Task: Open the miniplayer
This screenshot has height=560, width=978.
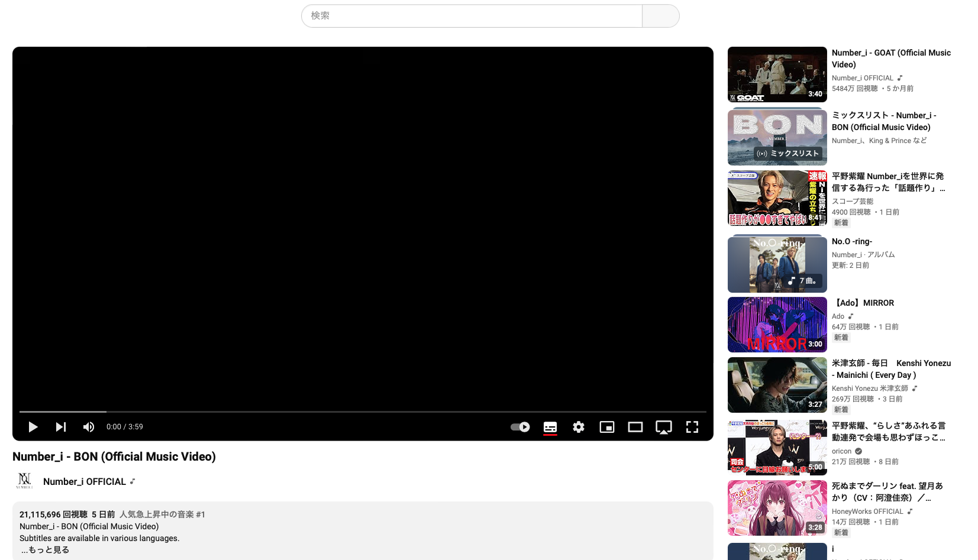Action: point(607,427)
